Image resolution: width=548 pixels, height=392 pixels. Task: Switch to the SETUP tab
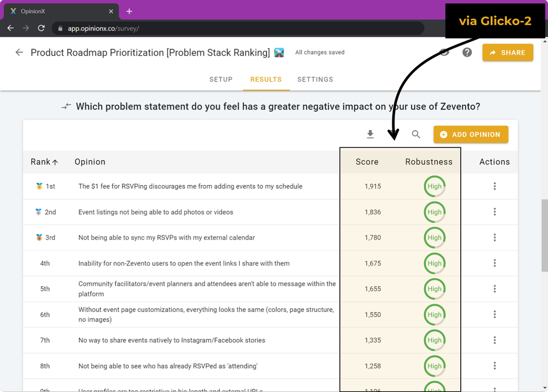click(221, 79)
